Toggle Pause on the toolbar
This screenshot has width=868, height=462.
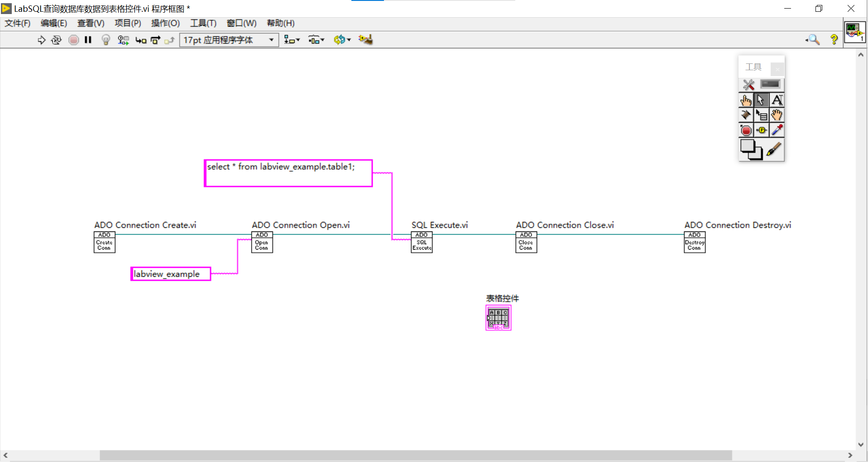pyautogui.click(x=88, y=40)
